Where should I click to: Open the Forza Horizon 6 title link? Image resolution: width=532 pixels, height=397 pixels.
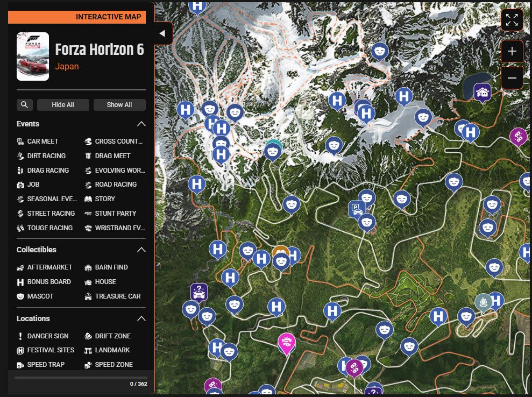coord(100,49)
